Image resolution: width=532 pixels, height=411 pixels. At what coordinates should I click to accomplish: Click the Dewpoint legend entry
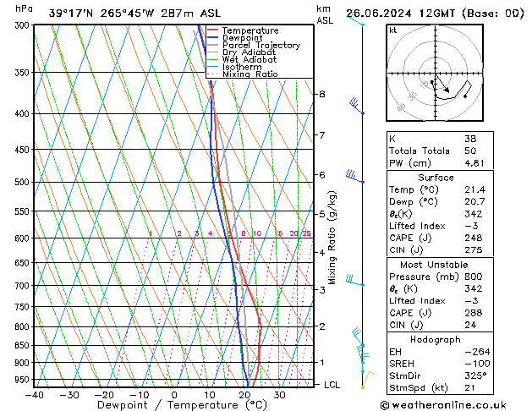tap(235, 38)
